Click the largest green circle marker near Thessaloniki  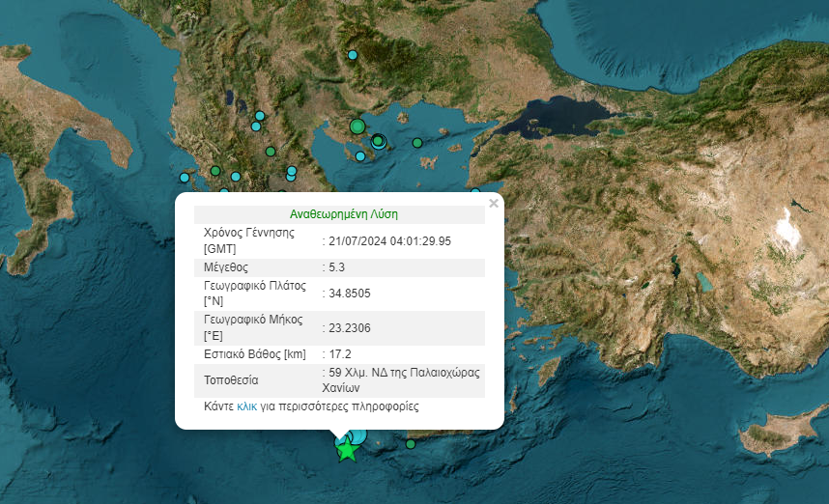(x=357, y=126)
